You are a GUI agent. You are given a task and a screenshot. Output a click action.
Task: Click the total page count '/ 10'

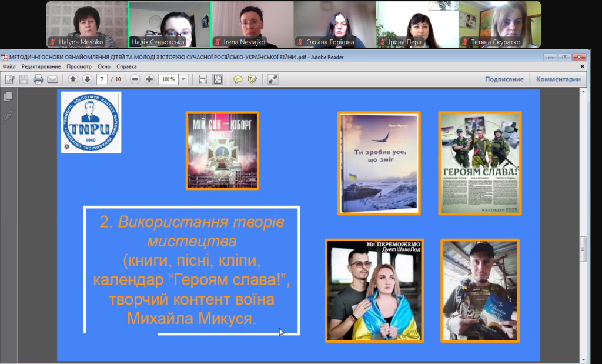[116, 79]
